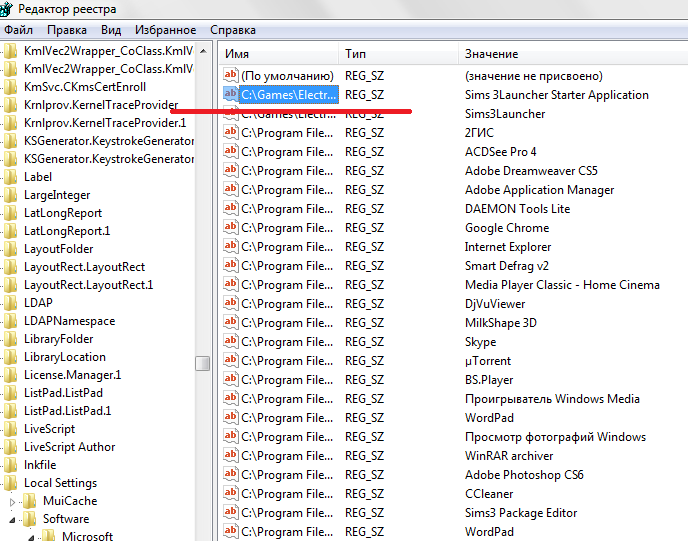Select the LayoutFolder key
The height and width of the screenshot is (541, 688).
[x=58, y=249]
